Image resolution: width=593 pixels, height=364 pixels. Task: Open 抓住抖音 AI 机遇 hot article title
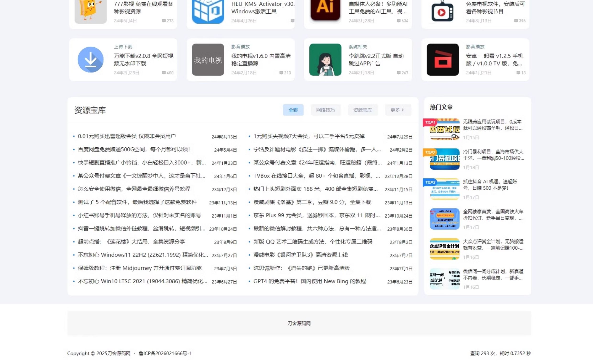tap(490, 185)
